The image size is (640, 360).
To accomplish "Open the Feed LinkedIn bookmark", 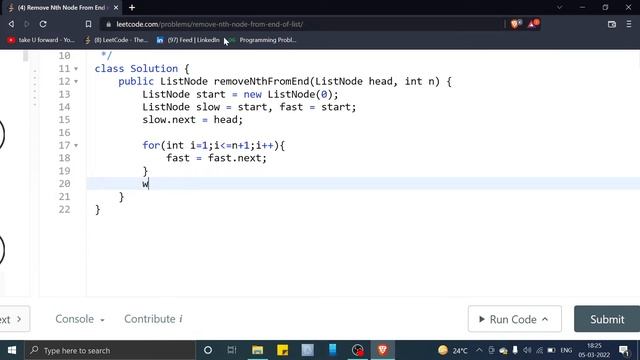I will (188, 40).
